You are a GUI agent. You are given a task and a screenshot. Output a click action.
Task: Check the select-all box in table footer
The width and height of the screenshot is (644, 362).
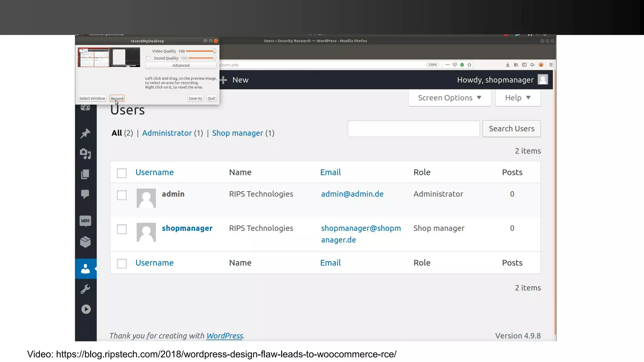pos(122,263)
